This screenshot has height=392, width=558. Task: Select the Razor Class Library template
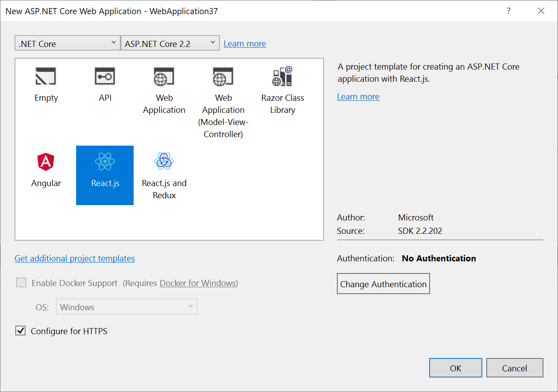(282, 76)
